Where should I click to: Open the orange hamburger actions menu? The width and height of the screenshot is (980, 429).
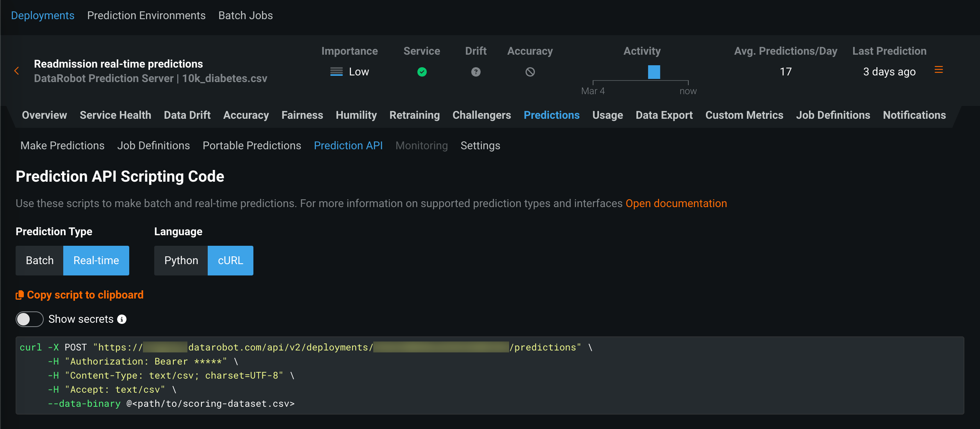point(939,70)
